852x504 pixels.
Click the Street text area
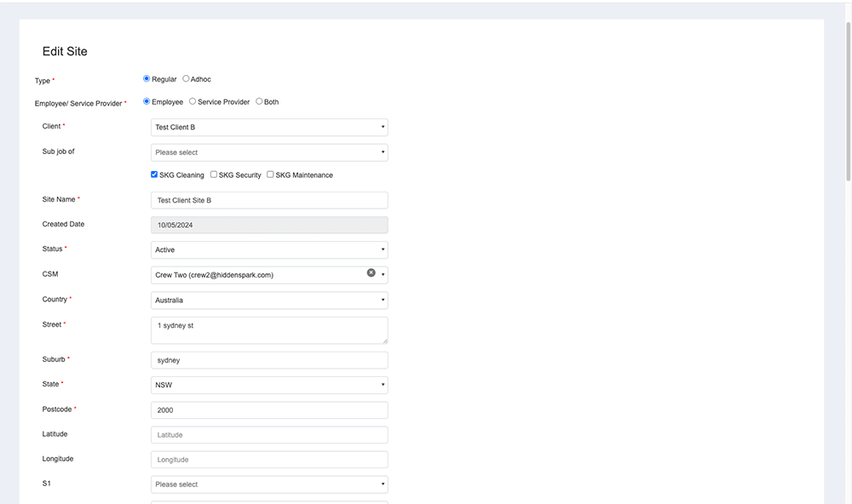[269, 330]
